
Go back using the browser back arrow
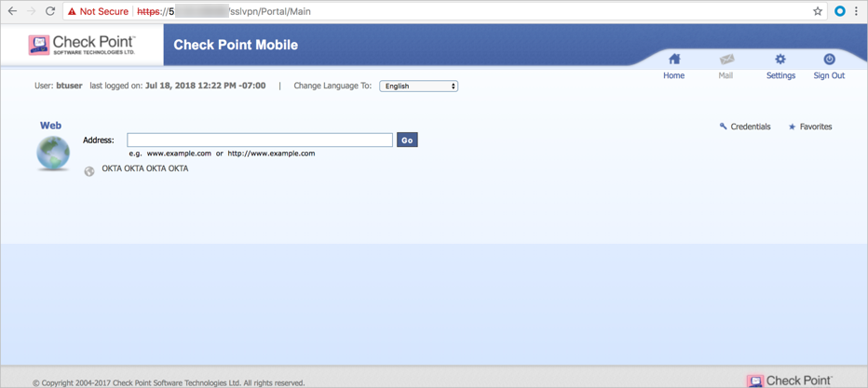12,11
